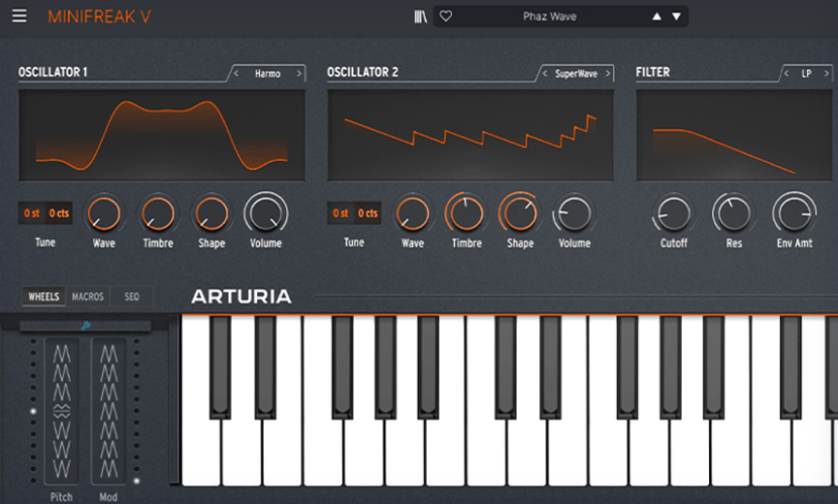Select next filter type arrow

[826, 74]
